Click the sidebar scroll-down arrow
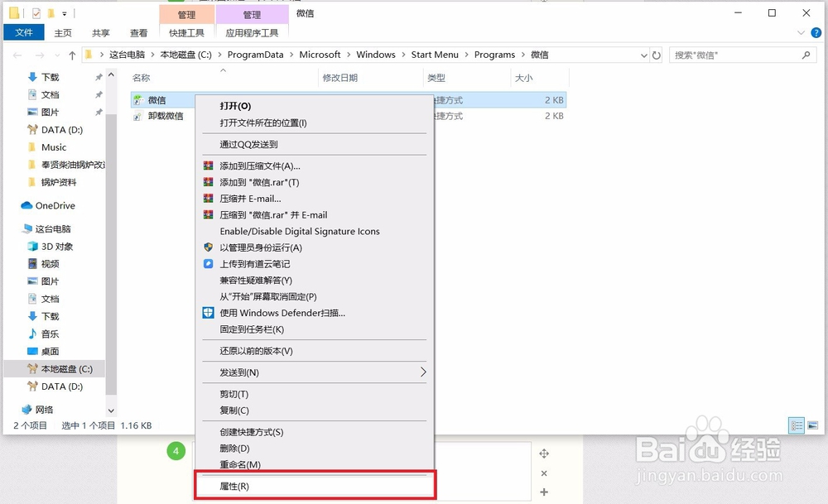 point(111,410)
